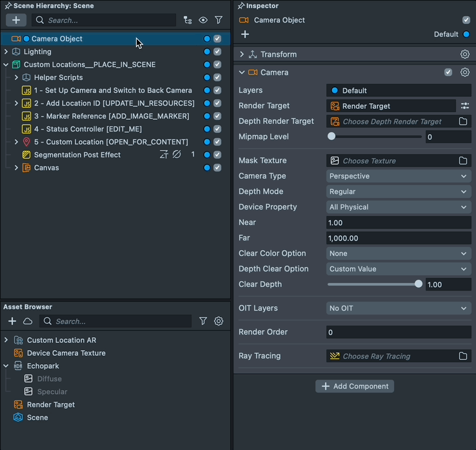476x450 pixels.
Task: Select Device Camera Texture asset
Action: point(66,353)
